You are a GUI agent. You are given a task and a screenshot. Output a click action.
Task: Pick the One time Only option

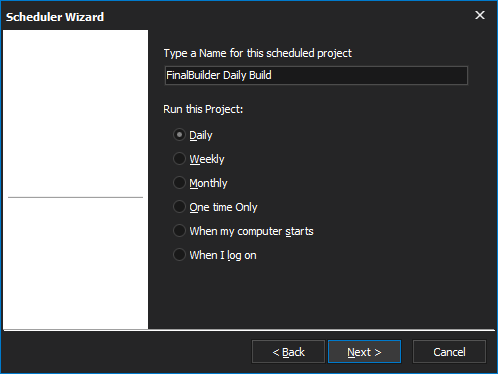(x=179, y=207)
